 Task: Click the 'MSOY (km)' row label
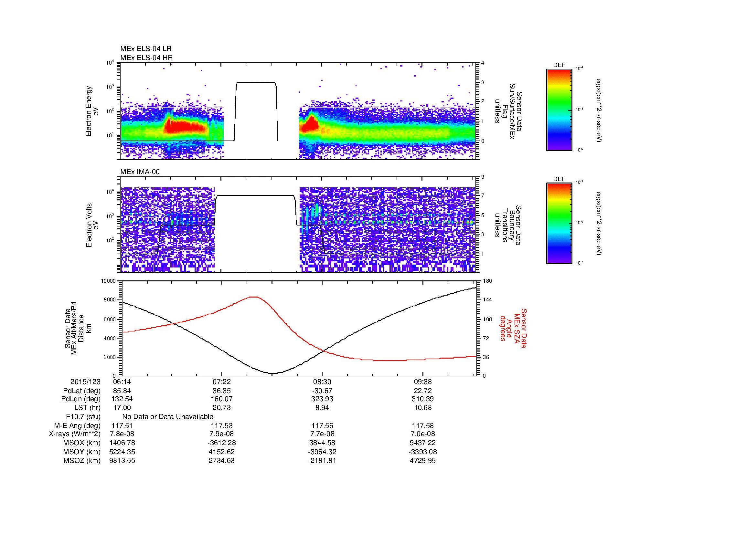click(x=82, y=452)
